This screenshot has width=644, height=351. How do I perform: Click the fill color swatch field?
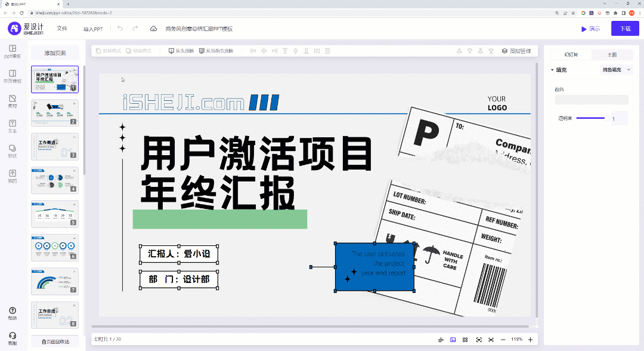tap(592, 100)
